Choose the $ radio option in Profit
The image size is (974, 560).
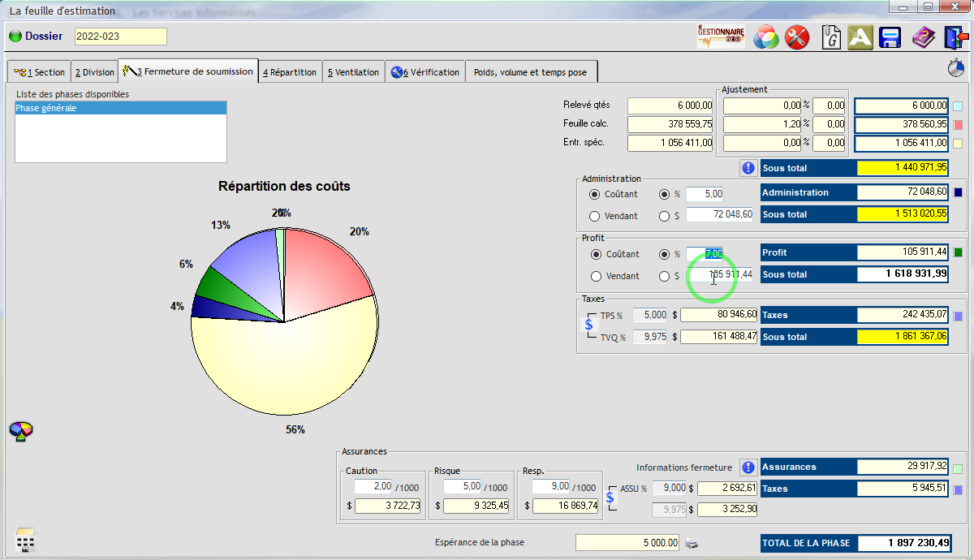[666, 276]
